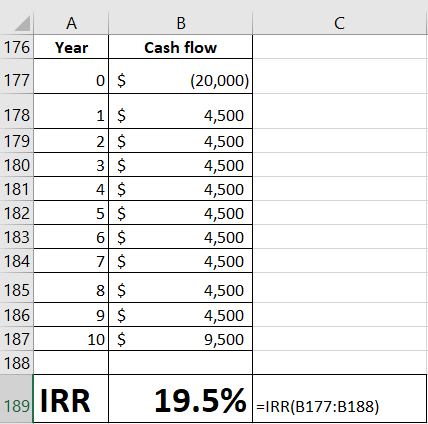Select row 179 header
Viewport: 428px width, 424px height.
[17, 141]
